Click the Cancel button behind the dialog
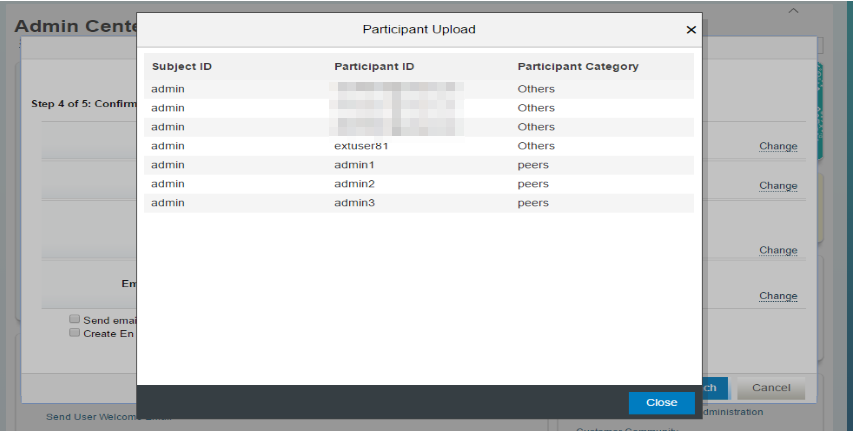Viewport: 853px width, 431px height. pyautogui.click(x=771, y=388)
